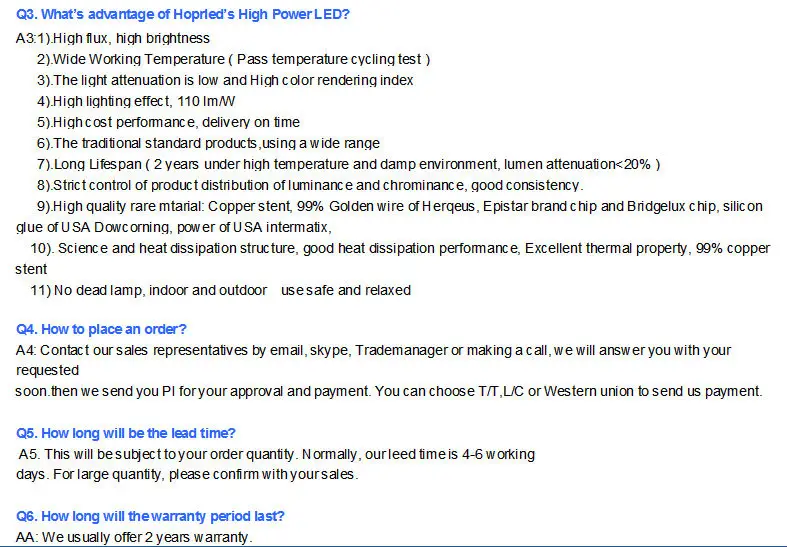Click the '2 years warranty' answer line

(135, 537)
